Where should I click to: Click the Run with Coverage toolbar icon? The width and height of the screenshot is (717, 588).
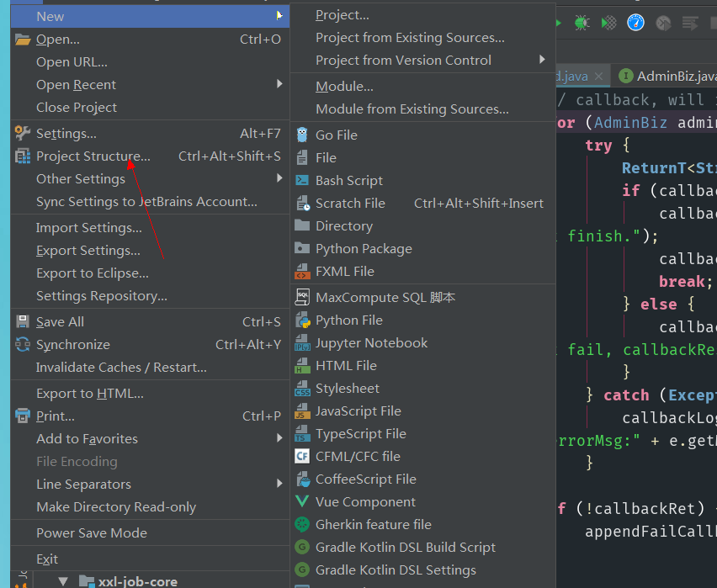click(x=608, y=23)
